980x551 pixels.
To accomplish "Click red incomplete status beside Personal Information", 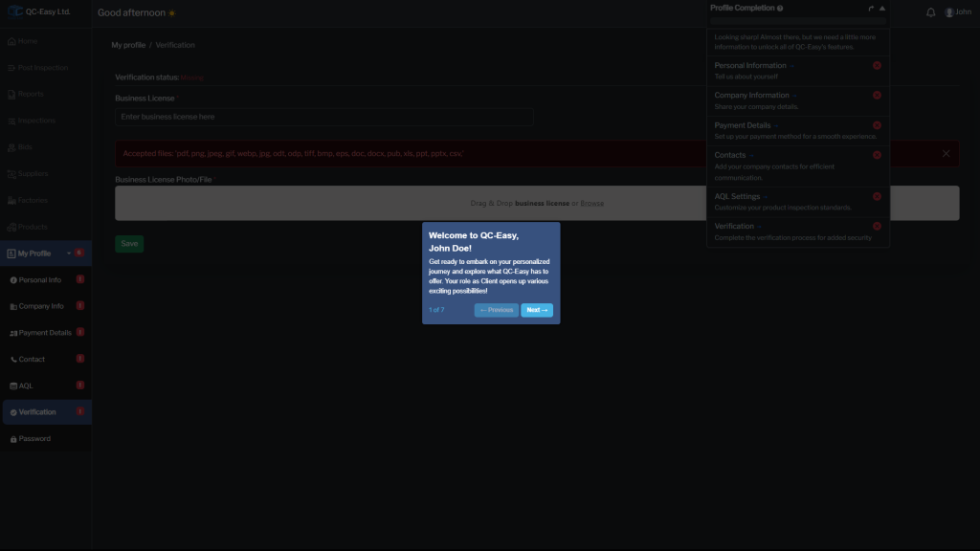I will [x=877, y=65].
